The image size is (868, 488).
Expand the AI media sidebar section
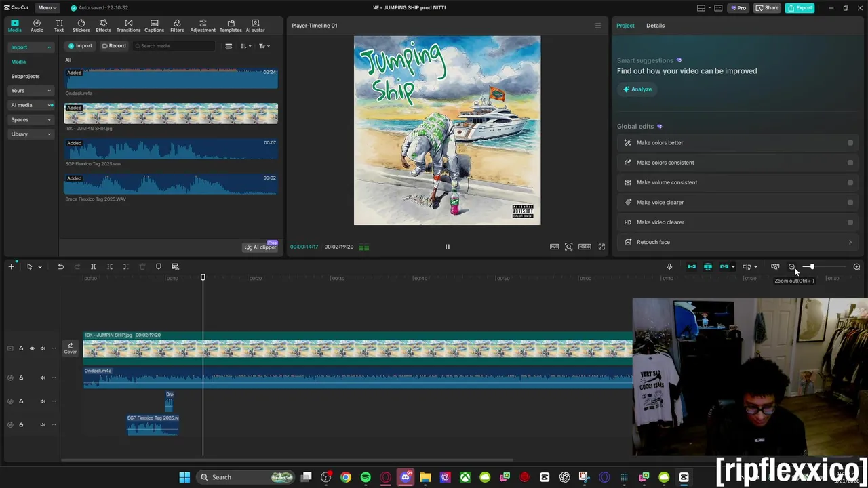coord(50,105)
